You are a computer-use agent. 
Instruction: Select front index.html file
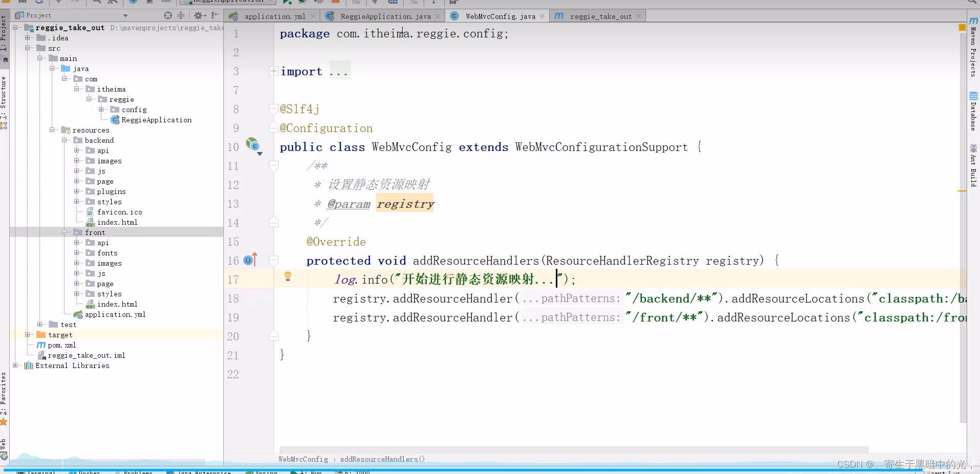[x=112, y=304]
